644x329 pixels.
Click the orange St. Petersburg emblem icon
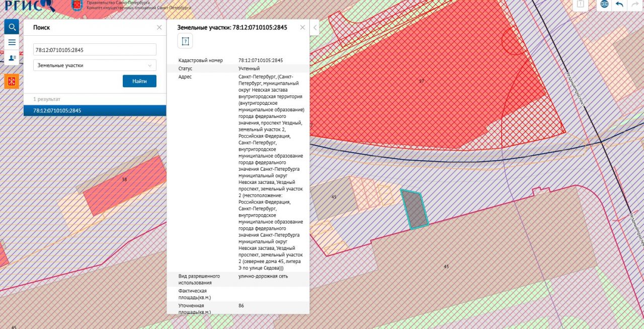[12, 81]
